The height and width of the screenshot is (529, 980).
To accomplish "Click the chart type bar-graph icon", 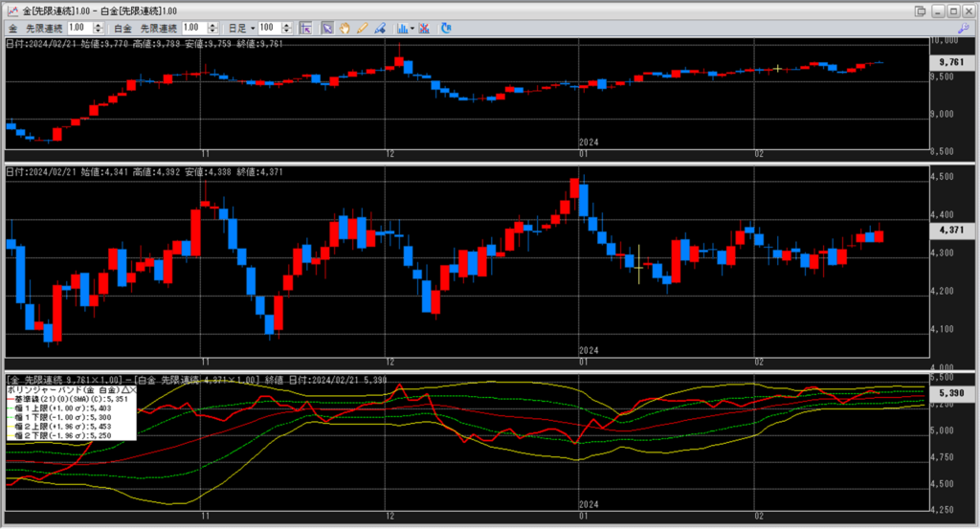I will (x=401, y=28).
